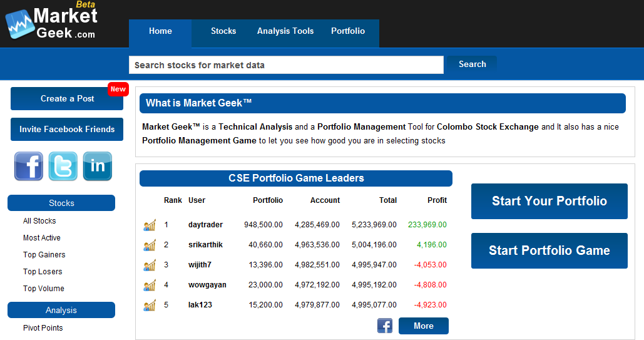Click the Search button
Screen dimensions: 644x340
473,64
